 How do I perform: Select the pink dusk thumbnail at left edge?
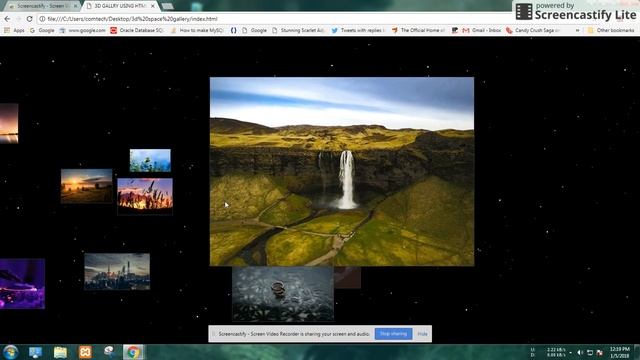click(x=9, y=123)
